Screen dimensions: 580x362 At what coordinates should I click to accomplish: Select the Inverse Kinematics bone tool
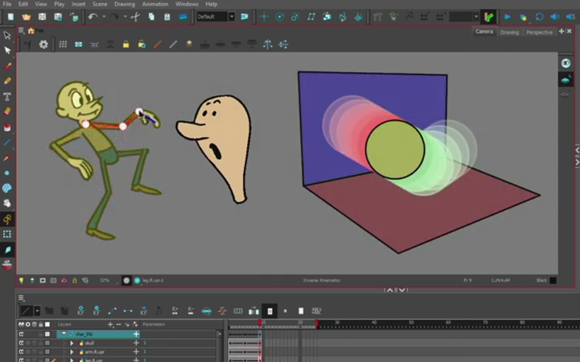[x=7, y=219]
